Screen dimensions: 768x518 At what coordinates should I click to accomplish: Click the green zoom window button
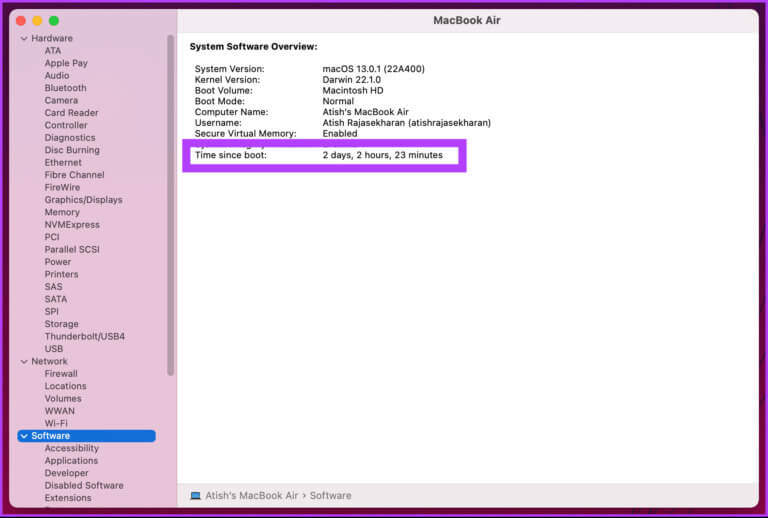pyautogui.click(x=54, y=21)
